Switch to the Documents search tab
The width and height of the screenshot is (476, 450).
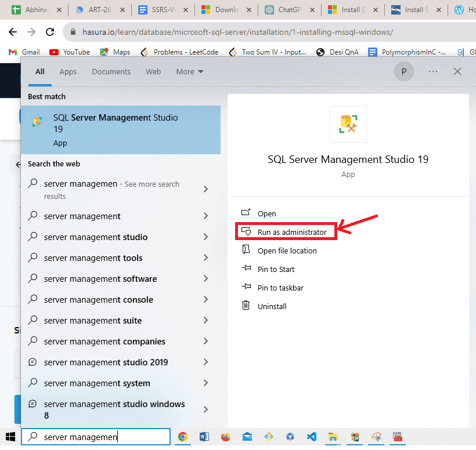point(111,72)
